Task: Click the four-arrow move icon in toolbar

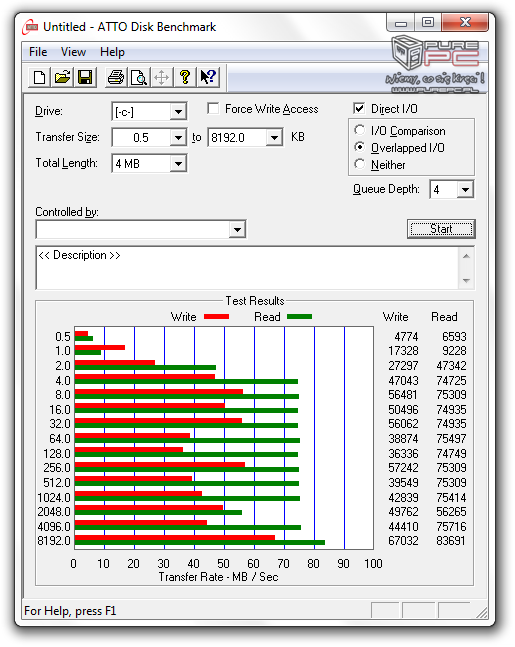Action: [x=161, y=77]
